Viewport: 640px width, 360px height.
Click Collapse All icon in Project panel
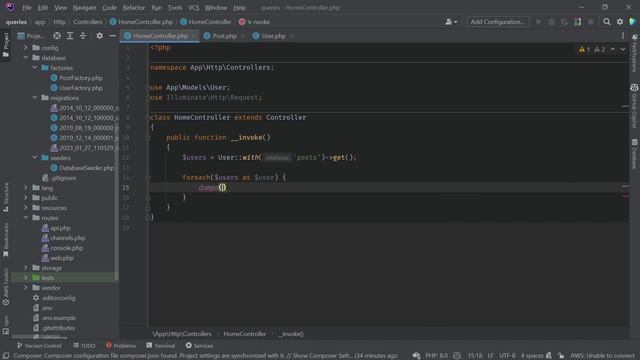(83, 36)
